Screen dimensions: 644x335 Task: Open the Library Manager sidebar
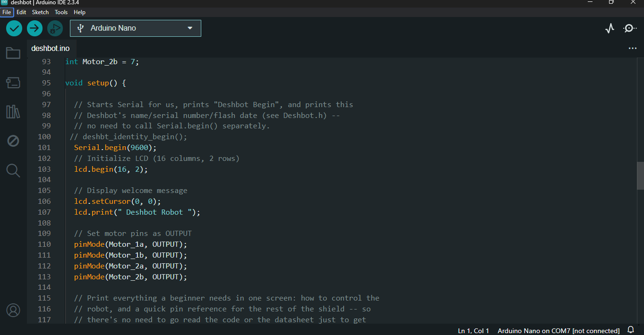[x=13, y=112]
